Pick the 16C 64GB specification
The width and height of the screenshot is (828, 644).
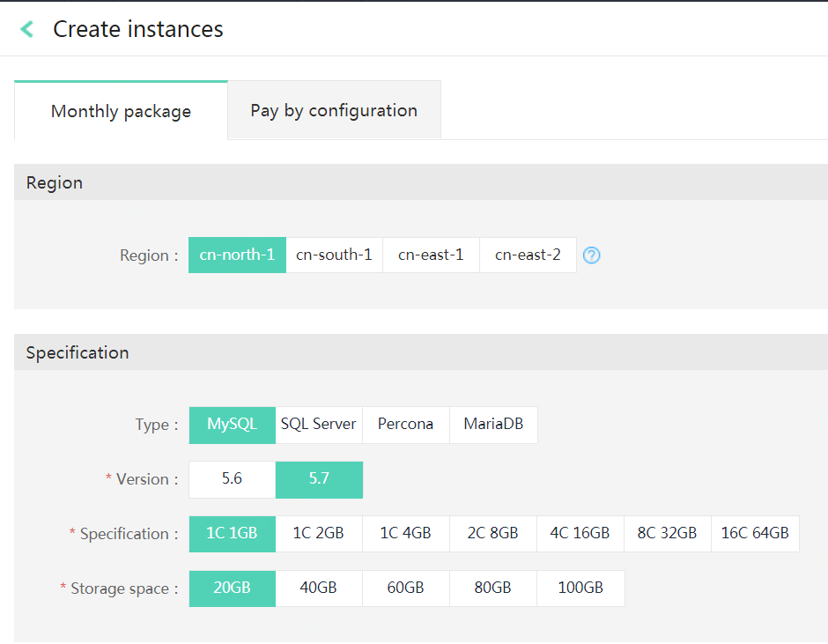(x=755, y=534)
